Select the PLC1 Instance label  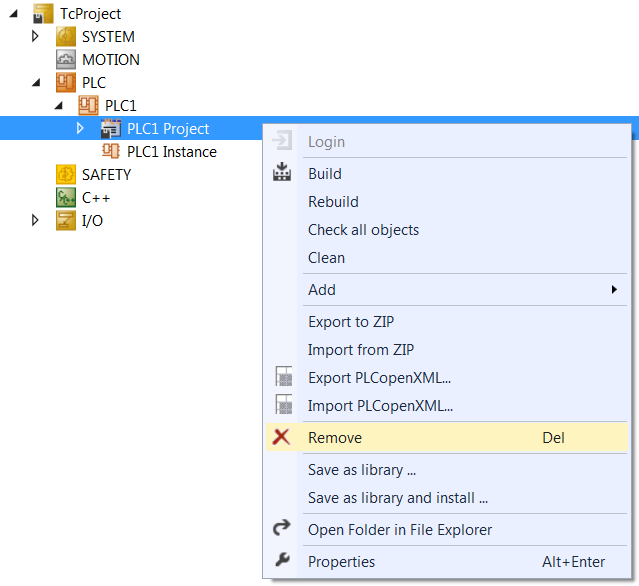172,152
